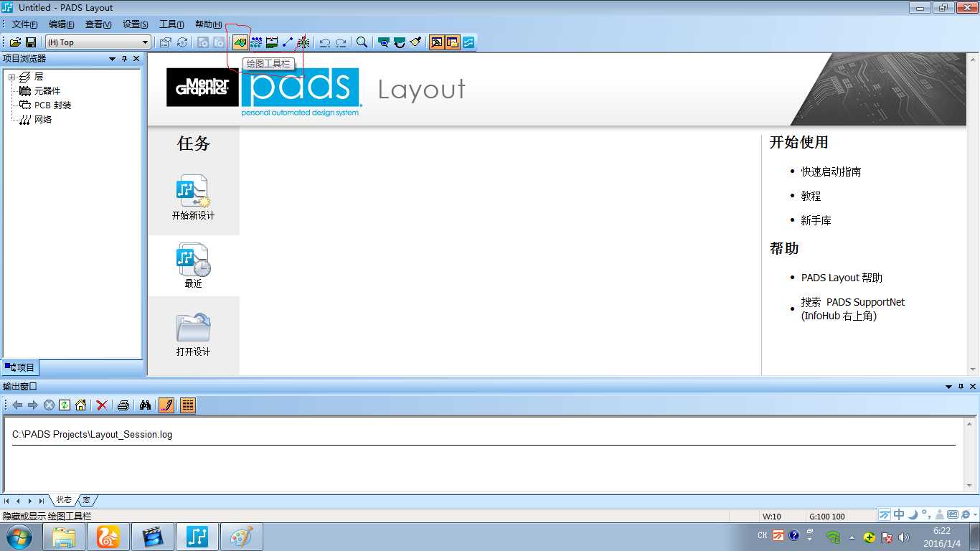Open the 教程 tutorial link
980x551 pixels.
pyautogui.click(x=811, y=196)
